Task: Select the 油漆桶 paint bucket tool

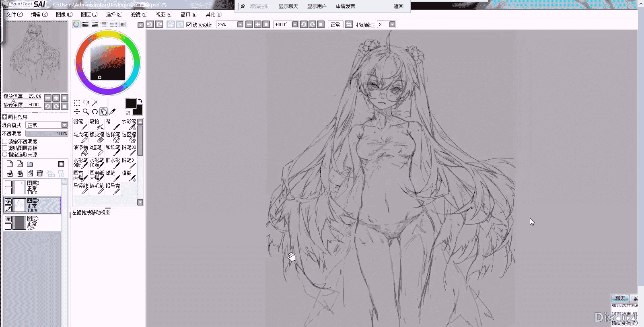Action: pos(80,150)
